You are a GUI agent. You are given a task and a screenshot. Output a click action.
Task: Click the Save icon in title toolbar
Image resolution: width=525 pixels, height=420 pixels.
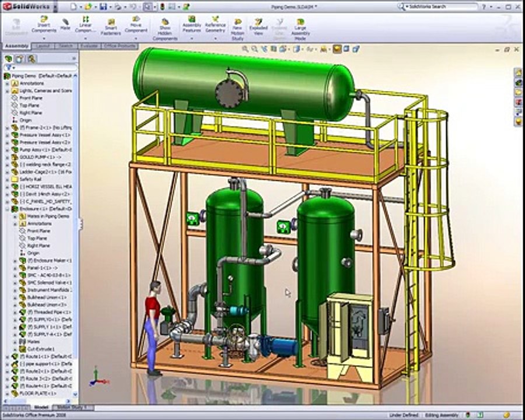[103, 6]
